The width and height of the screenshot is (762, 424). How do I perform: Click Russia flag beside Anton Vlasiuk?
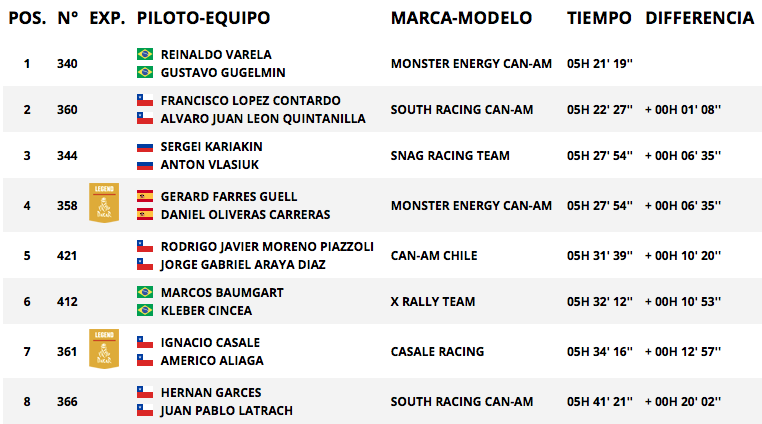pos(145,164)
